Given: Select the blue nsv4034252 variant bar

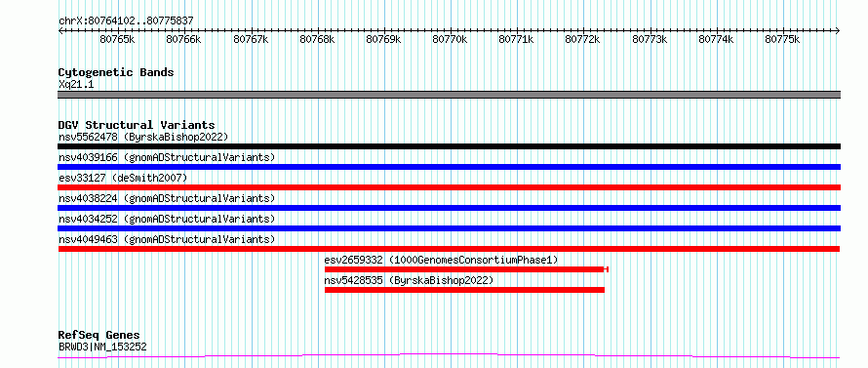Looking at the screenshot, I should [450, 228].
